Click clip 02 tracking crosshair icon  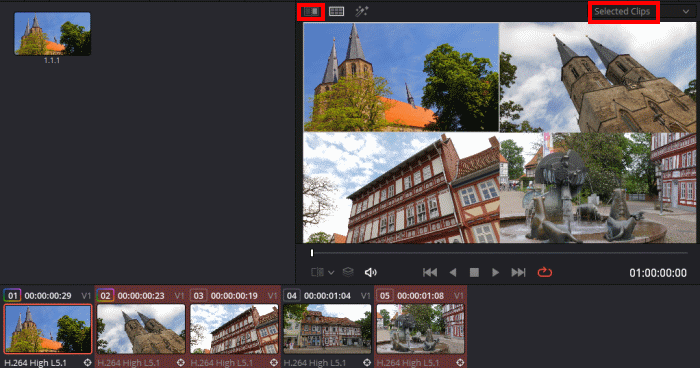(x=181, y=363)
